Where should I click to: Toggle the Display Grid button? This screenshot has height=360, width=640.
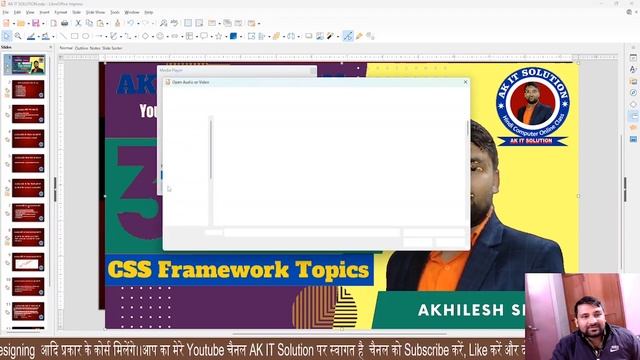188,23
